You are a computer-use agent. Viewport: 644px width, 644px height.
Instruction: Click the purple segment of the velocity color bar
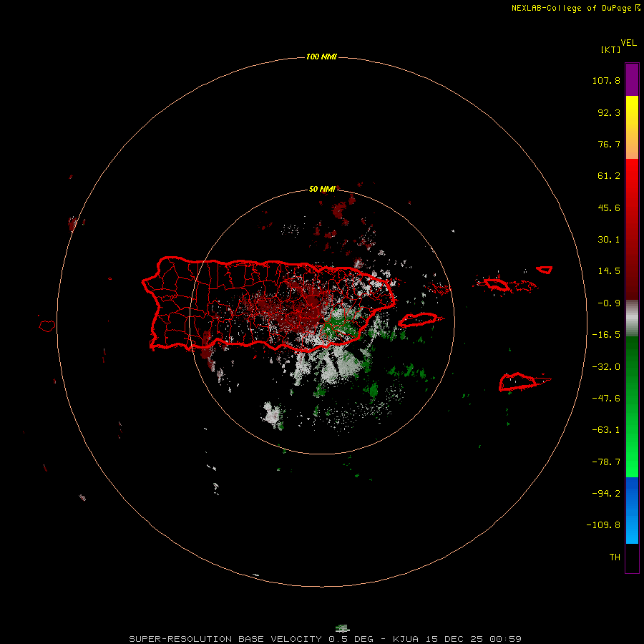632,80
